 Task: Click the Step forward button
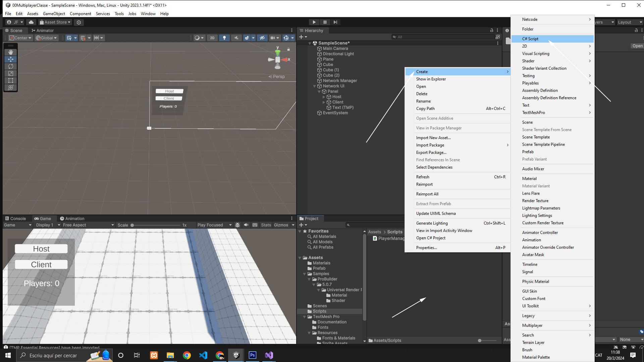[x=335, y=22]
